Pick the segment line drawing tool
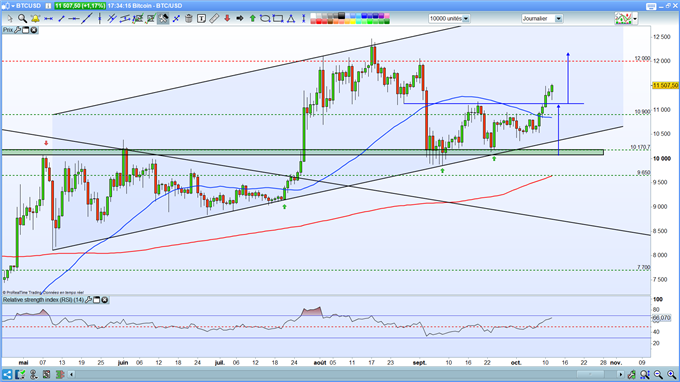Image resolution: width=680 pixels, height=382 pixels. 61,19
